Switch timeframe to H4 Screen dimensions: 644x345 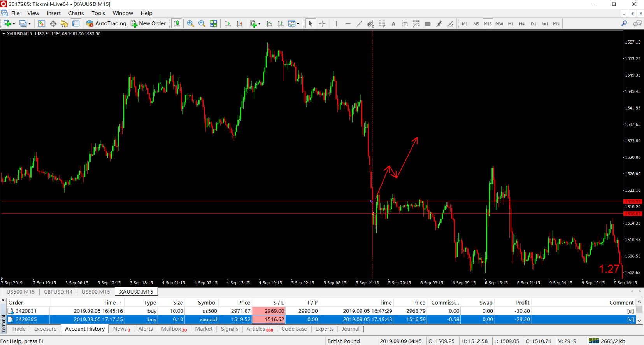click(x=522, y=24)
